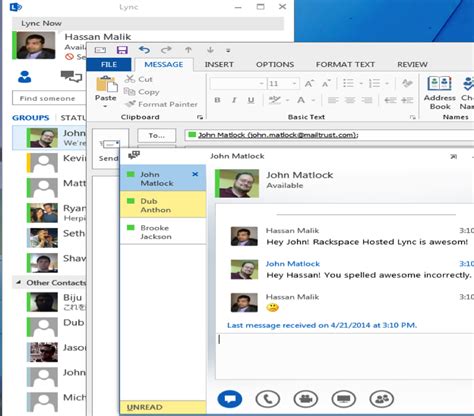Click the Find someone search box in Lync
474x416 pixels.
49,98
